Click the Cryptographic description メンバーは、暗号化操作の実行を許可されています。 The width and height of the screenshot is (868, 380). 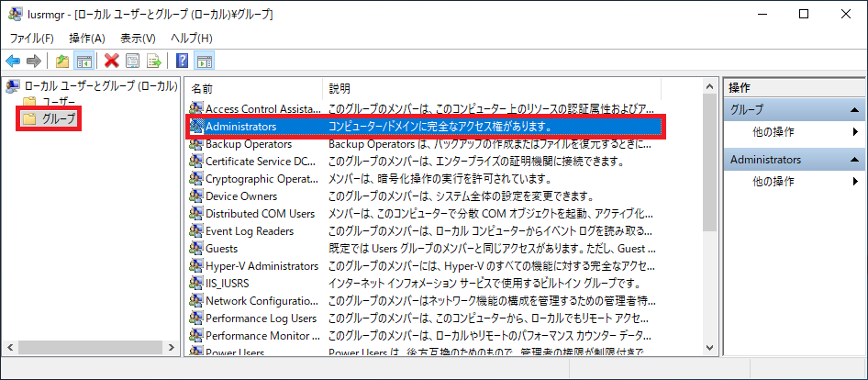tap(439, 178)
